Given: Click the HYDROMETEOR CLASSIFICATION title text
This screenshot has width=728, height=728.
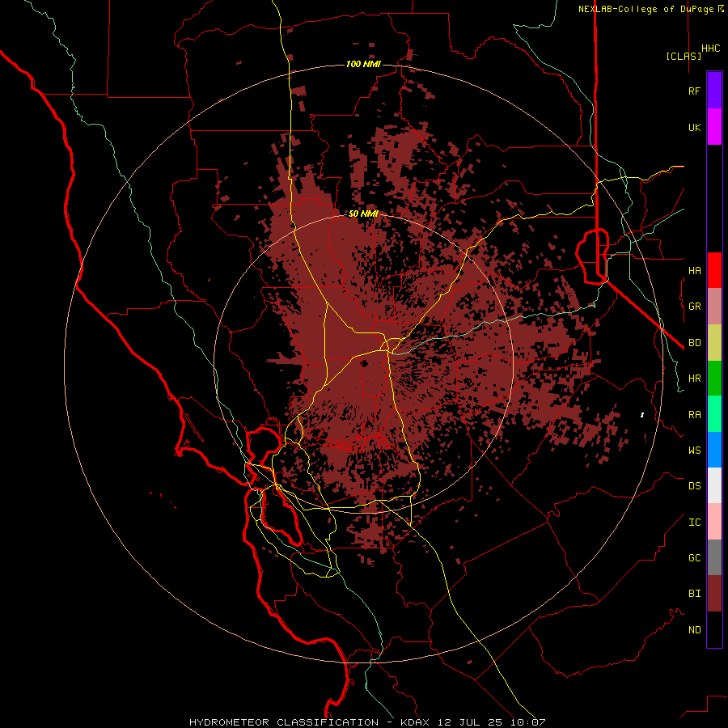Looking at the screenshot, I should 284,722.
